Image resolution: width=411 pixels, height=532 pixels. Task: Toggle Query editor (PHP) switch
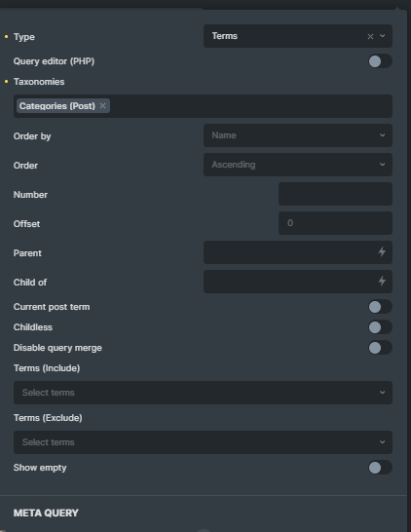(380, 61)
